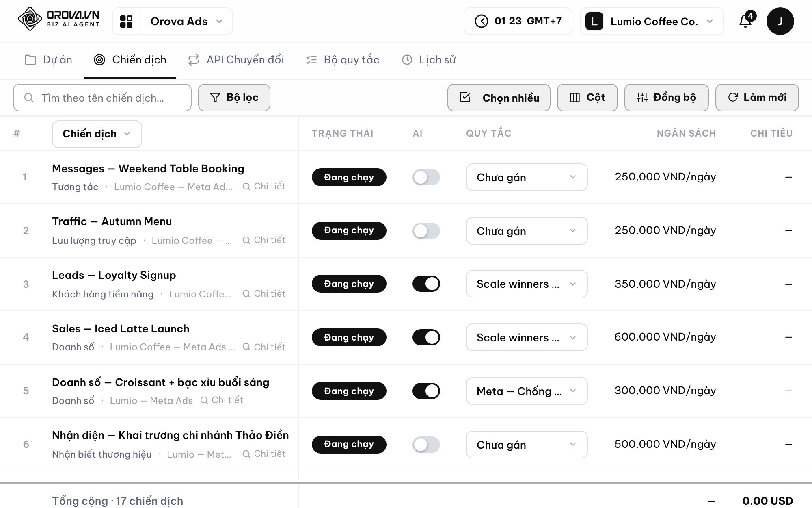The width and height of the screenshot is (812, 508).
Task: Disable AI for Sales – Iced Latte Launch
Action: pyautogui.click(x=426, y=337)
